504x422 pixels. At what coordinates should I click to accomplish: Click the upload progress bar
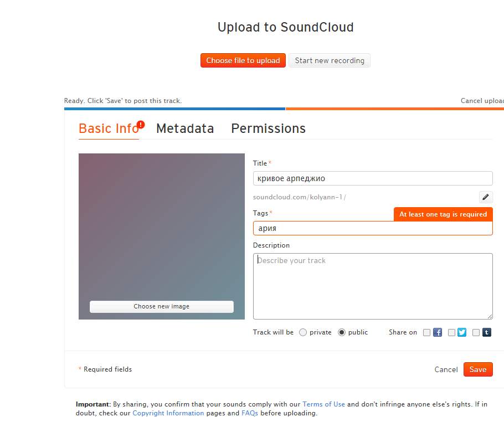click(x=284, y=109)
